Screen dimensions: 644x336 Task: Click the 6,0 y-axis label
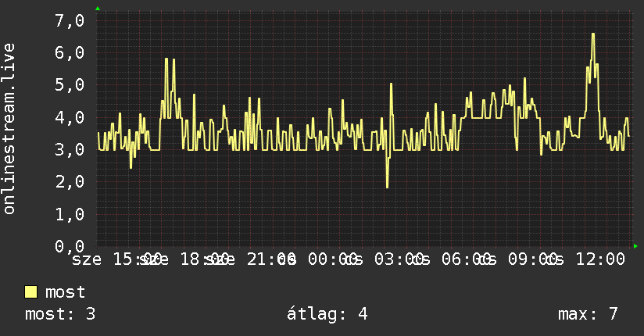[70, 52]
